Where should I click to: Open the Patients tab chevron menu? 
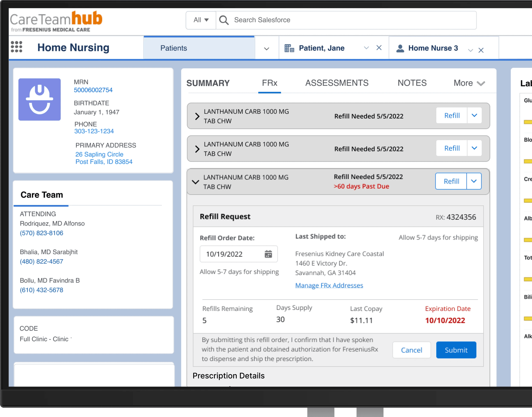[x=266, y=49]
